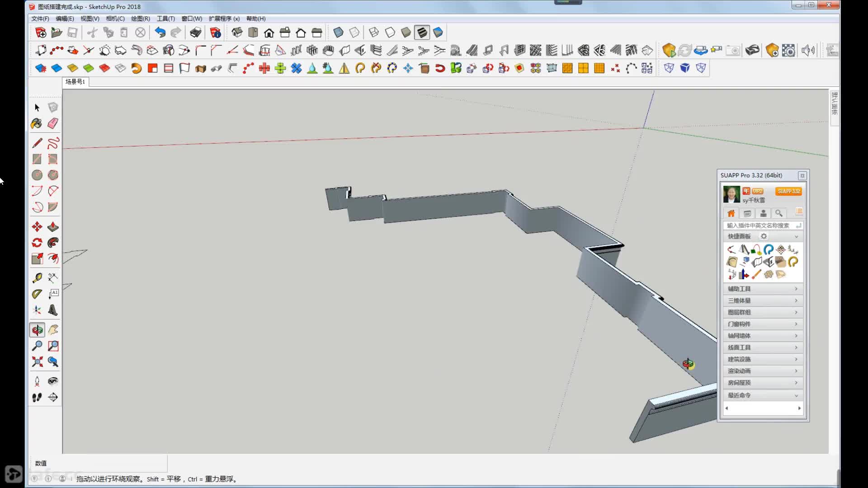Image resolution: width=868 pixels, height=488 pixels.
Task: Open 绘图(R) menu
Action: pyautogui.click(x=141, y=19)
